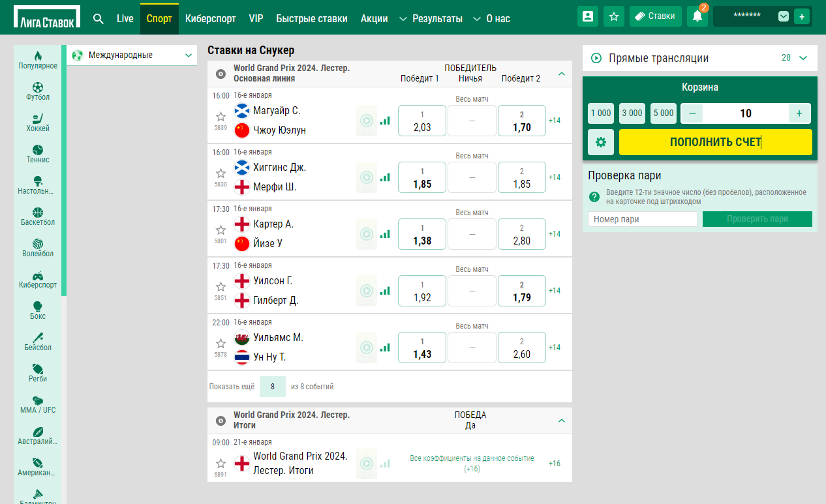Favorite the Магуайр vs Чжоу Юэлун match
The width and height of the screenshot is (826, 504).
[x=221, y=116]
